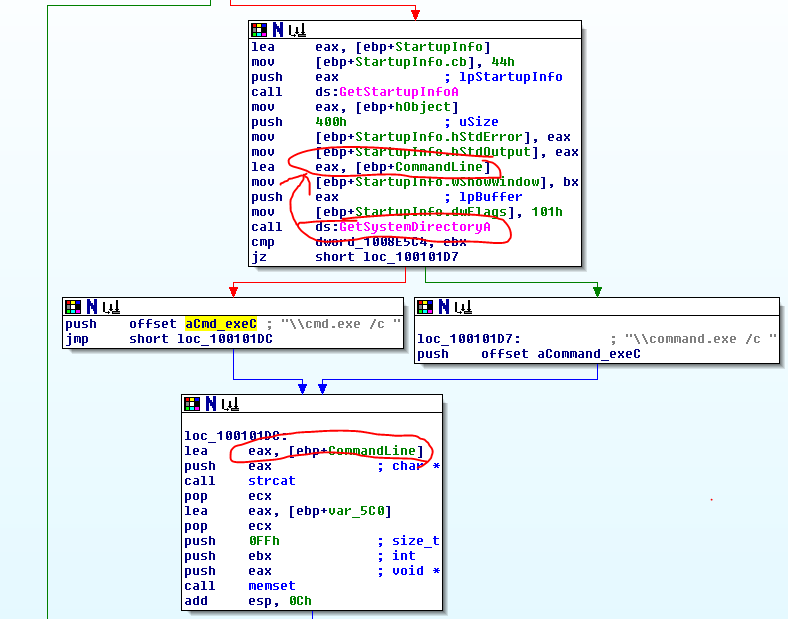This screenshot has width=788, height=619.
Task: Click the highlighted aCmd_exeC operand
Action: 220,324
